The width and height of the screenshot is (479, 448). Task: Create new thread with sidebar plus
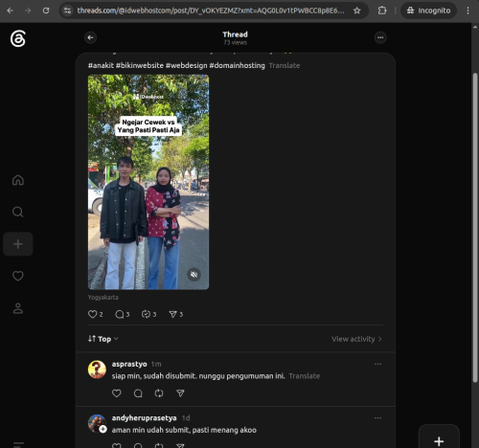coord(18,244)
